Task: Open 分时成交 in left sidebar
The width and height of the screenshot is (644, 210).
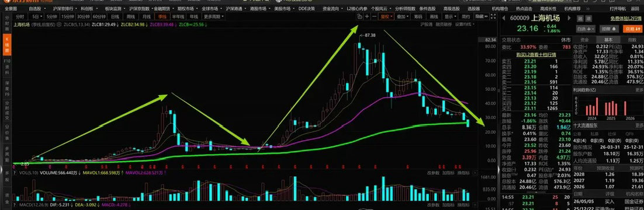Action: (6, 110)
